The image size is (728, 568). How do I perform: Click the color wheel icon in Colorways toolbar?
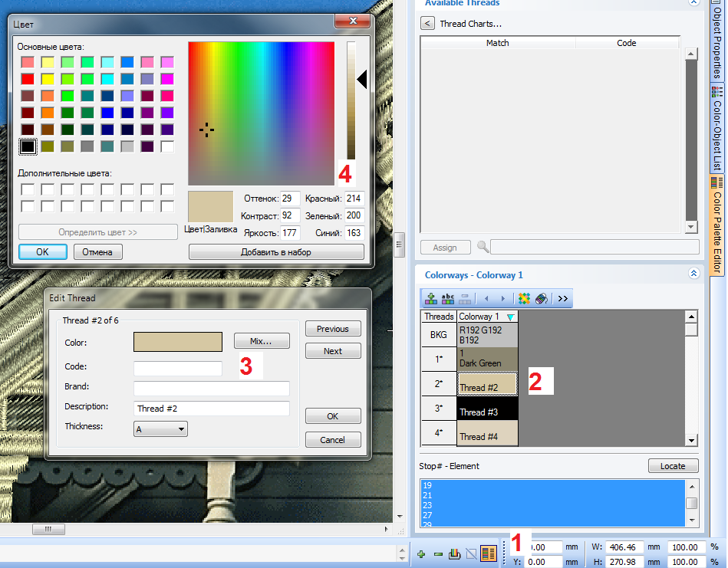pos(525,299)
